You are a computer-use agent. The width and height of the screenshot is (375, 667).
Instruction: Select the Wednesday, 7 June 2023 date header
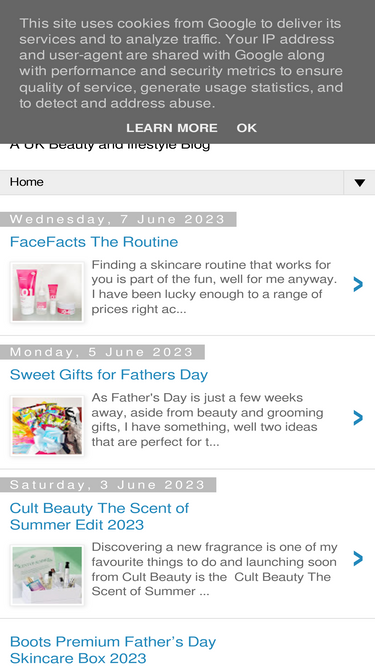pos(118,219)
